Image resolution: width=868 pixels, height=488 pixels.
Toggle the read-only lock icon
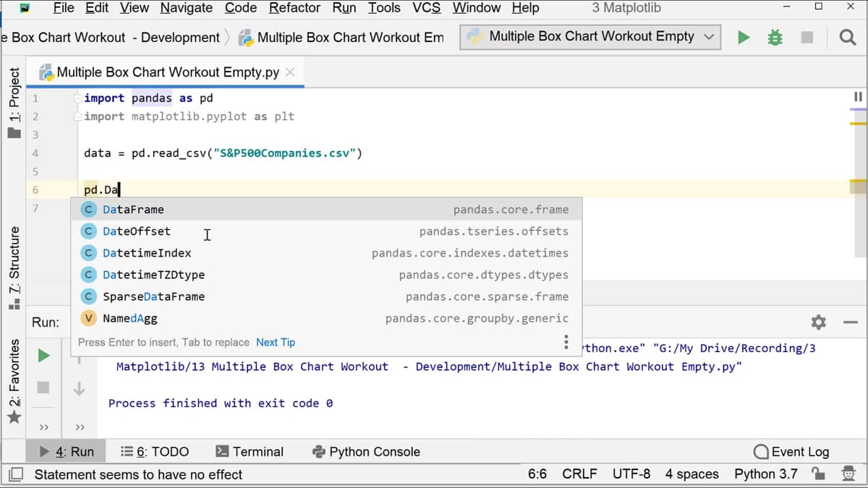click(x=819, y=474)
